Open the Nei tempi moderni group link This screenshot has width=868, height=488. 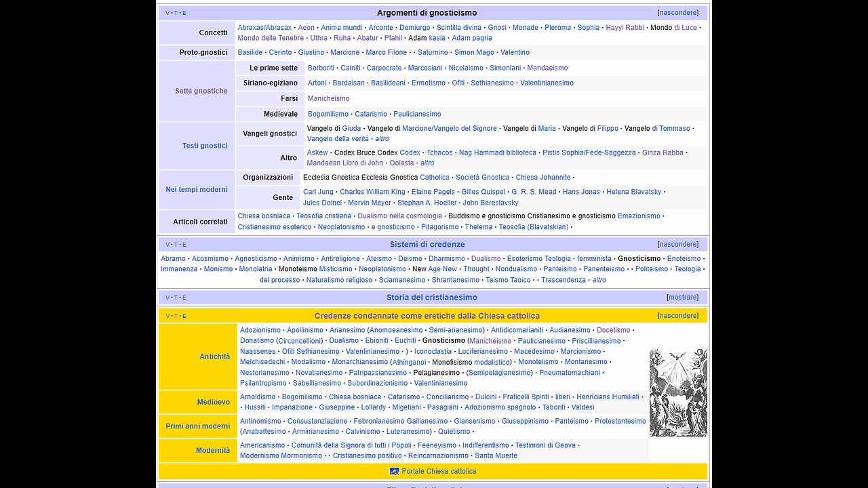coord(197,189)
